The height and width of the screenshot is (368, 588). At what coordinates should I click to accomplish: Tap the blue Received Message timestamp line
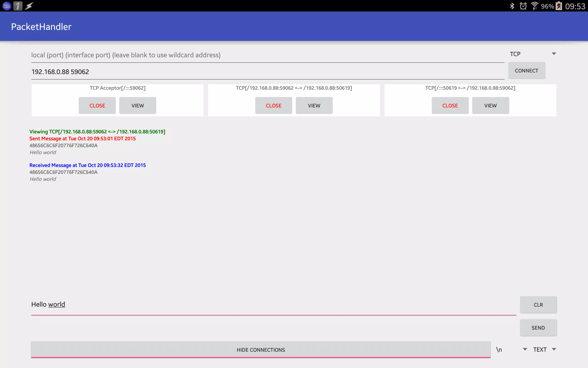(88, 165)
